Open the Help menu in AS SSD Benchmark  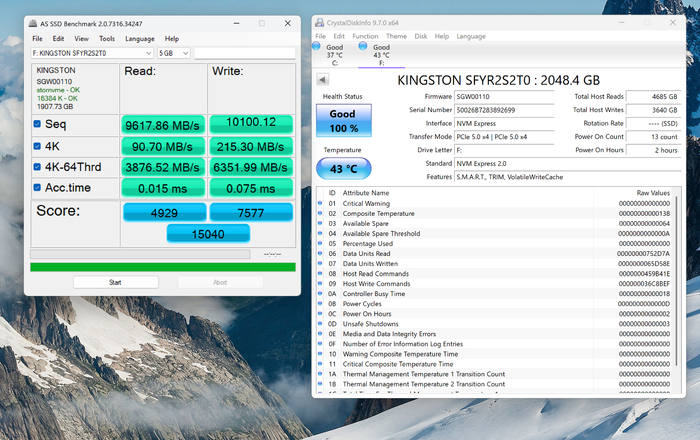pos(171,39)
